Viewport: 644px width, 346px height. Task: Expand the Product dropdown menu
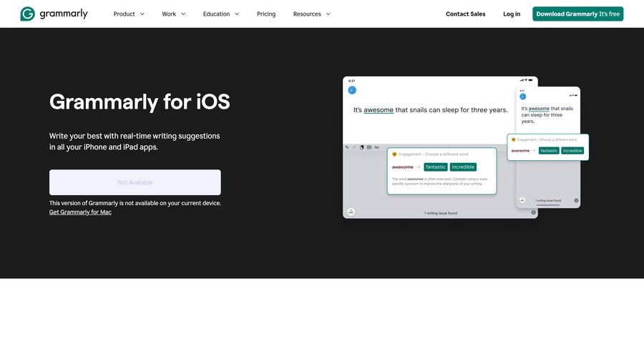(x=129, y=14)
